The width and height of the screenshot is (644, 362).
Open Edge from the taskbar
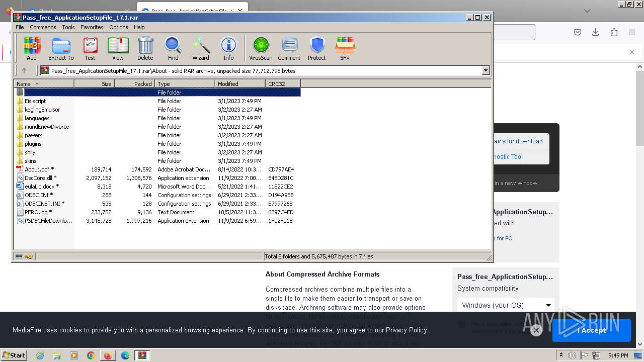[125, 355]
